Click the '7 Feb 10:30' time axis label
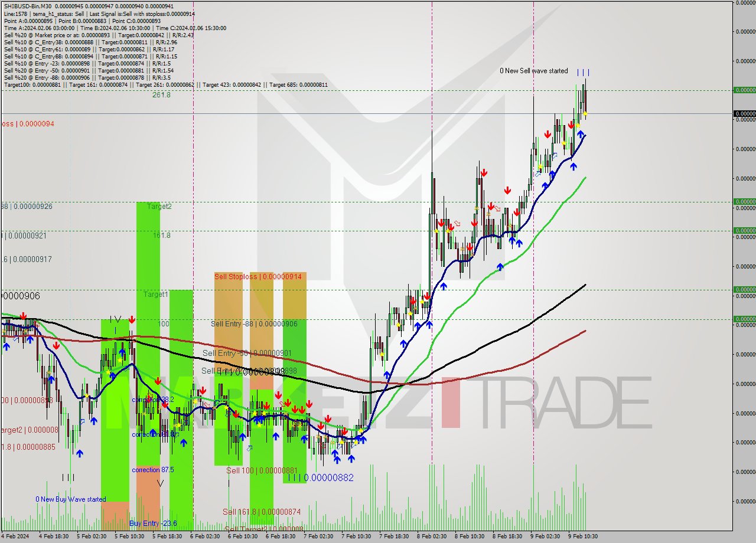Image resolution: width=756 pixels, height=543 pixels. pyautogui.click(x=356, y=537)
